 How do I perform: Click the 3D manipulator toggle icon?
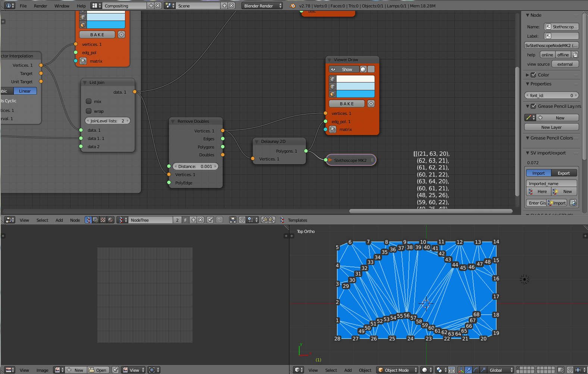461,370
